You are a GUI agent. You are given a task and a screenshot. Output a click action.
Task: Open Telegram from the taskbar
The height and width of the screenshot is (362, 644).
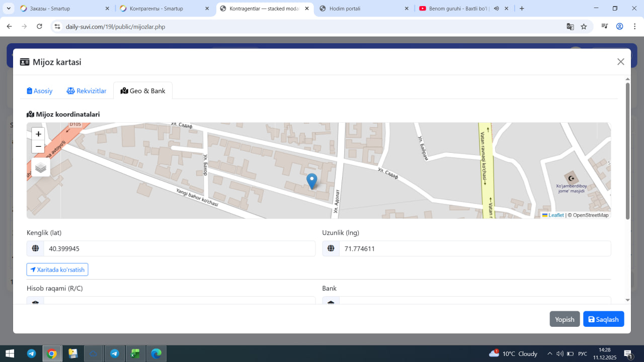tap(32, 353)
